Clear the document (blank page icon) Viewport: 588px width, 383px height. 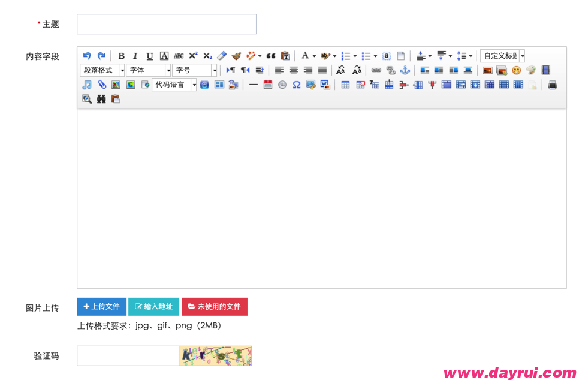point(401,56)
